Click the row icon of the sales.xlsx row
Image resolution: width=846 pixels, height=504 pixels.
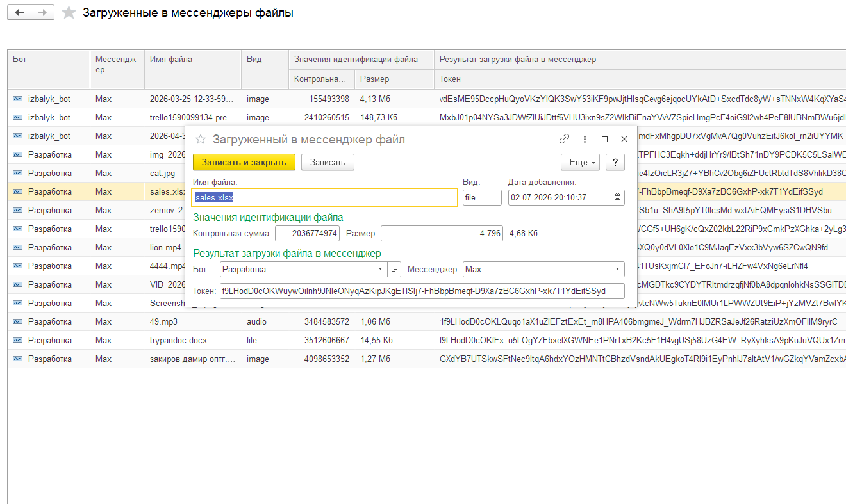tap(17, 191)
